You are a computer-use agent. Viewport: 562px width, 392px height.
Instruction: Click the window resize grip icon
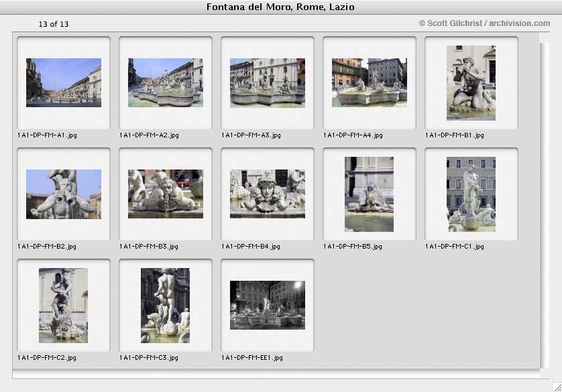pos(557,387)
